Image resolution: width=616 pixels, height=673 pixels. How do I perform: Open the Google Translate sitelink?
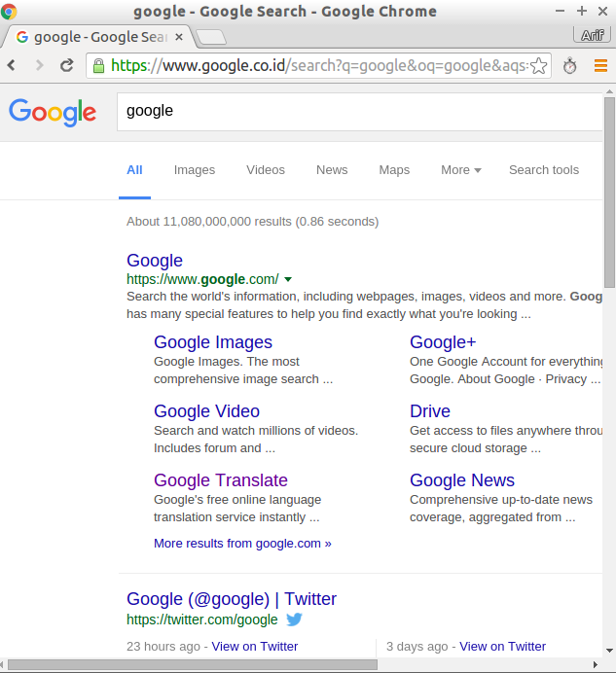221,480
